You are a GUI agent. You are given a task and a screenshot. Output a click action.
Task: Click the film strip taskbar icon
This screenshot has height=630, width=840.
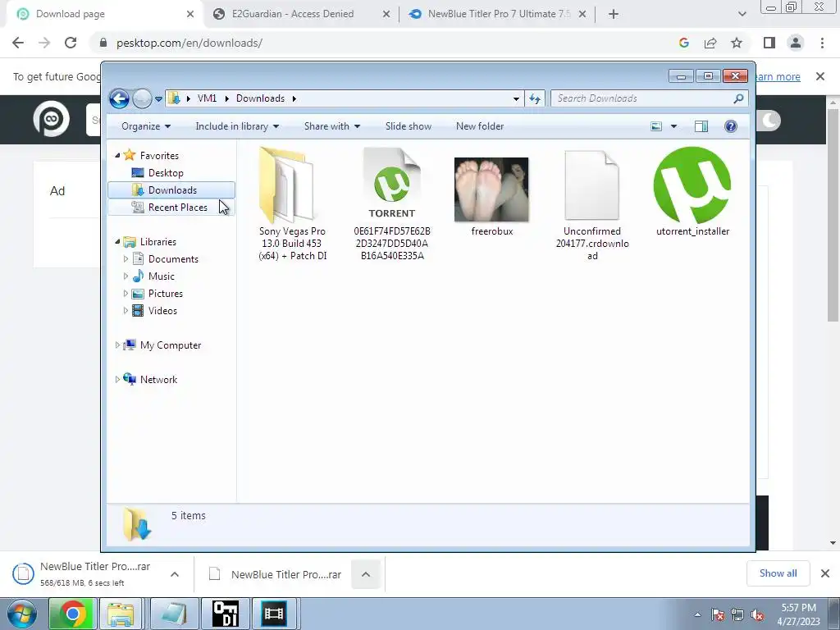pos(274,614)
